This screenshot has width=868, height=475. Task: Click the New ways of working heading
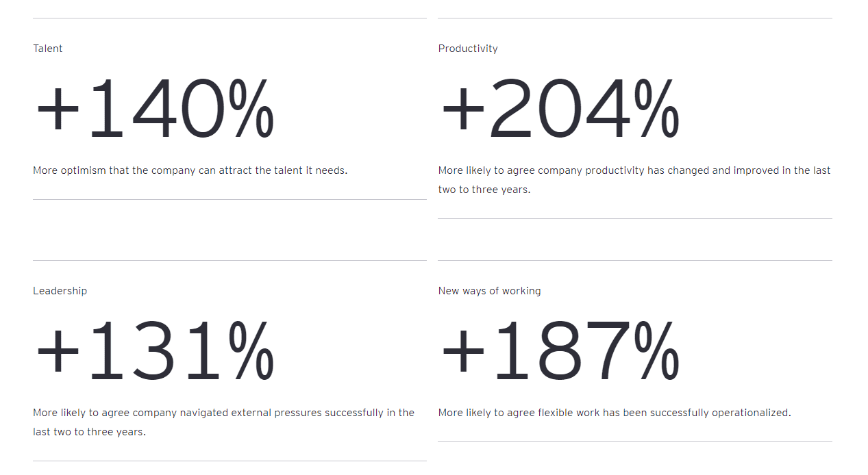pos(489,291)
